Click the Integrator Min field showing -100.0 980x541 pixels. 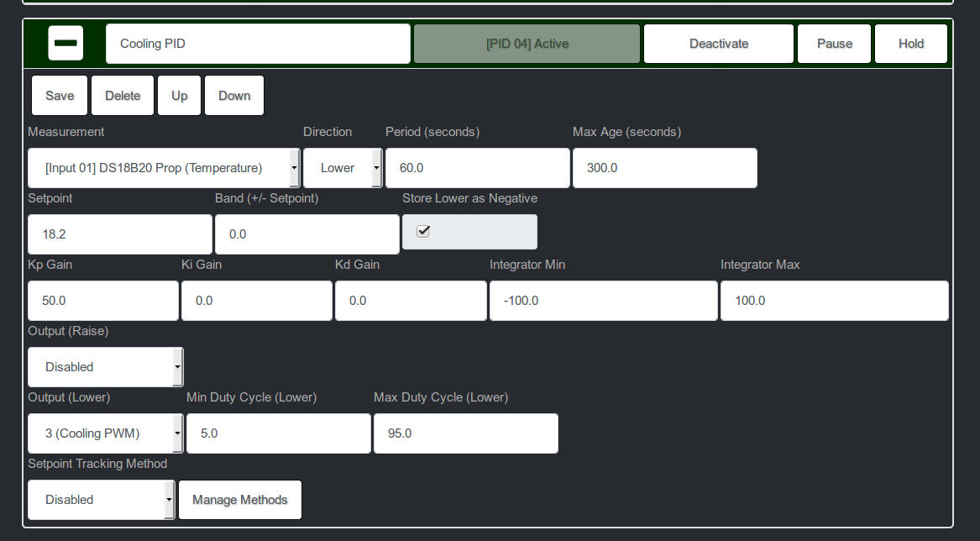pos(604,301)
